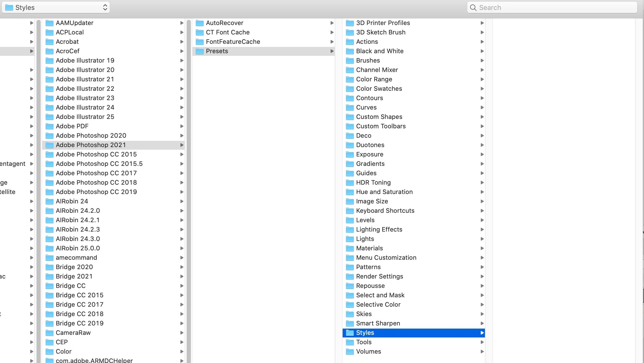Expand the Bridge 2021 folder arrow
The height and width of the screenshot is (363, 644).
182,276
